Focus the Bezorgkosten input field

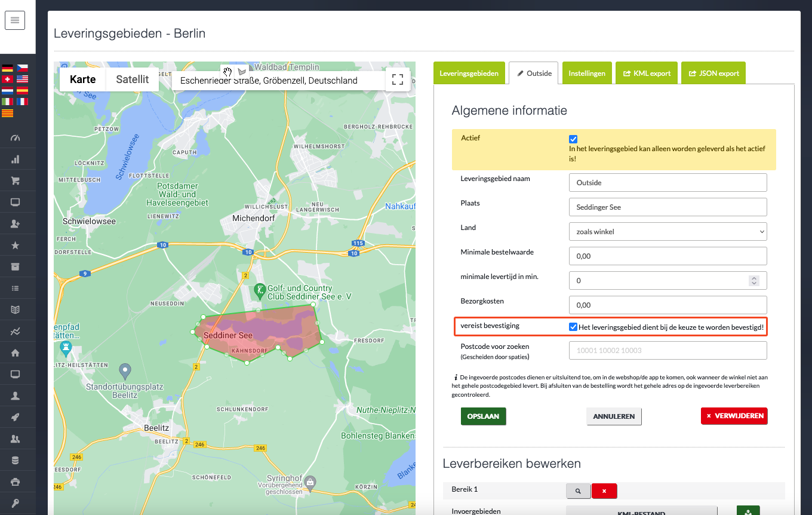[x=668, y=305]
